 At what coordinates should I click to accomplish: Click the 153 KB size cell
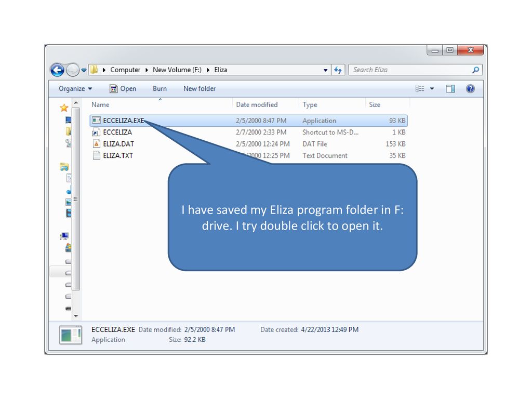pyautogui.click(x=395, y=144)
